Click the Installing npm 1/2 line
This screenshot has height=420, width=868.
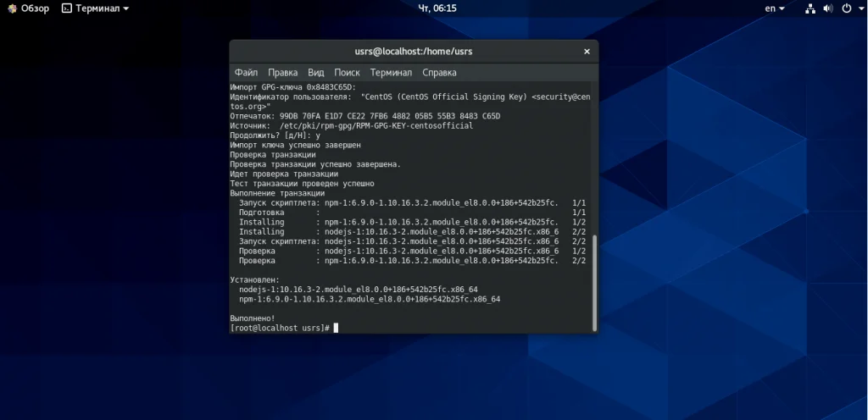[413, 222]
